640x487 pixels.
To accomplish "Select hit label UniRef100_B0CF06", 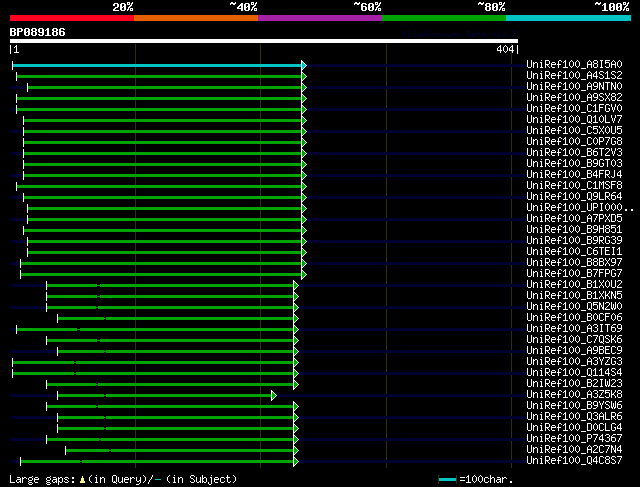I will tap(574, 318).
